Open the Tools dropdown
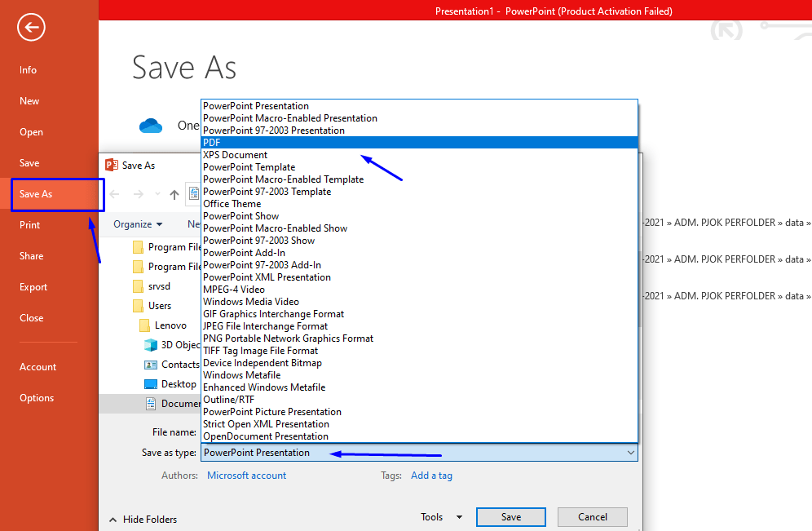Viewport: 812px width, 531px height. point(439,516)
